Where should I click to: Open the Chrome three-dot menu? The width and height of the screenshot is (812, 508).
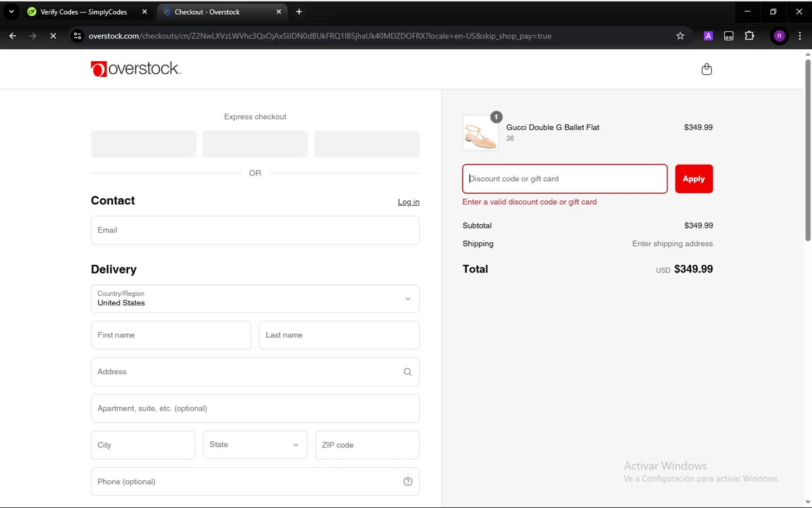pyautogui.click(x=800, y=36)
